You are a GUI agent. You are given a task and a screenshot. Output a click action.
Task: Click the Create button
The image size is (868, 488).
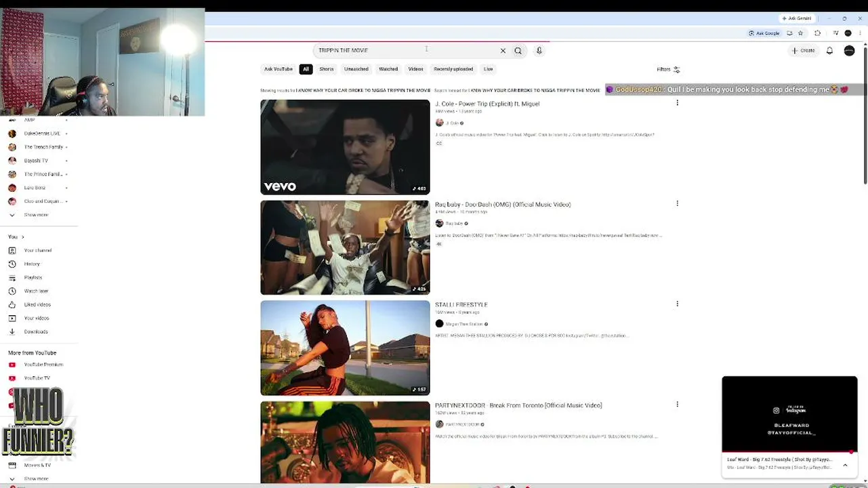coord(803,51)
